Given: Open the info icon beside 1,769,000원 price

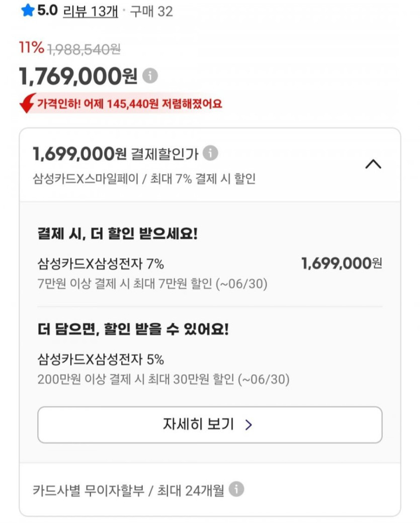Looking at the screenshot, I should click(x=150, y=76).
